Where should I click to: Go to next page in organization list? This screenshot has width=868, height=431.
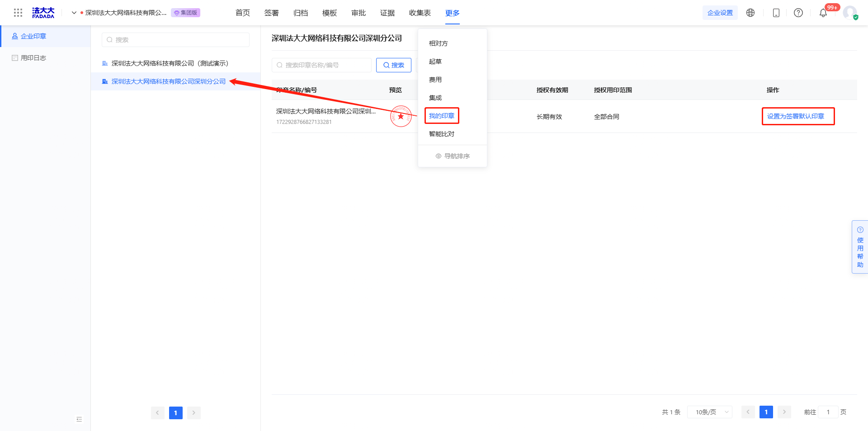(194, 413)
